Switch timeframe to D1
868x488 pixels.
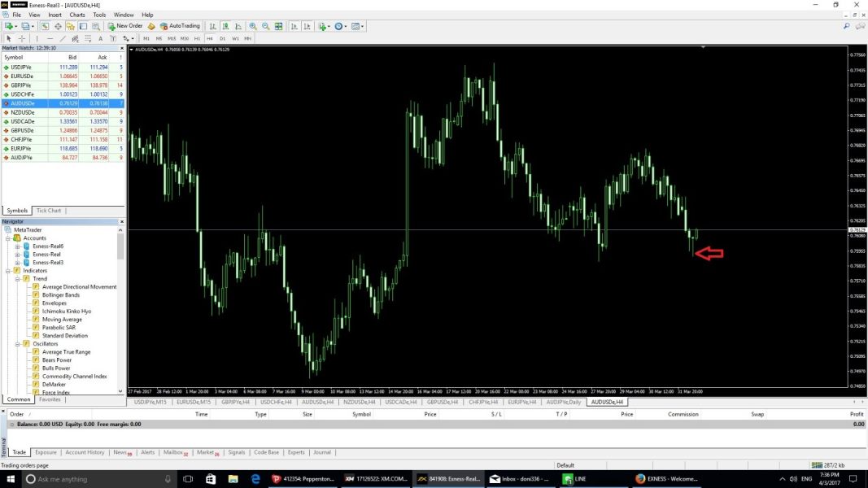[222, 38]
